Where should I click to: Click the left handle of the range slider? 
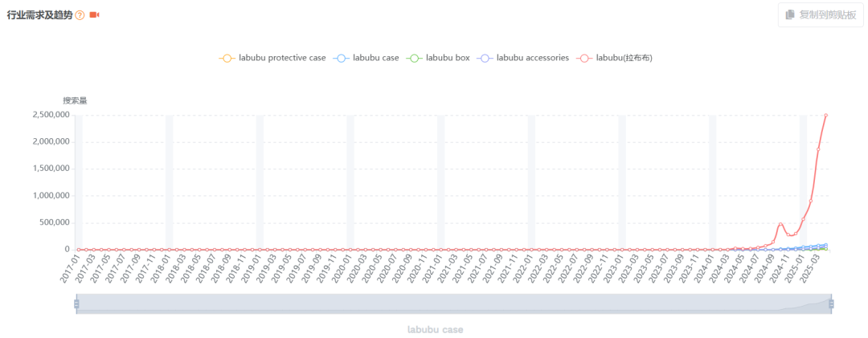click(76, 303)
